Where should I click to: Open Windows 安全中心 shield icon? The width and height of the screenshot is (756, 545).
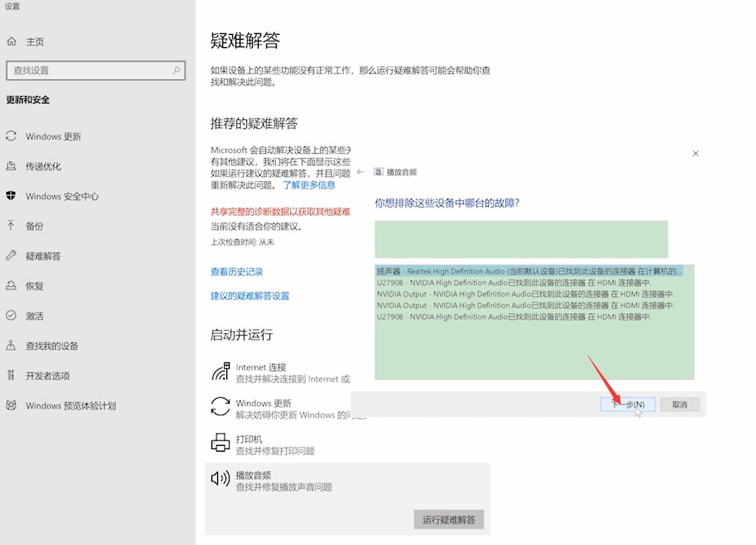11,196
